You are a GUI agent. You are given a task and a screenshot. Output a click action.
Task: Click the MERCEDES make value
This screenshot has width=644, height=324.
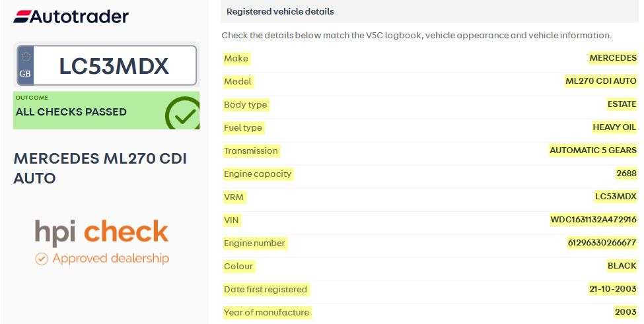click(612, 58)
